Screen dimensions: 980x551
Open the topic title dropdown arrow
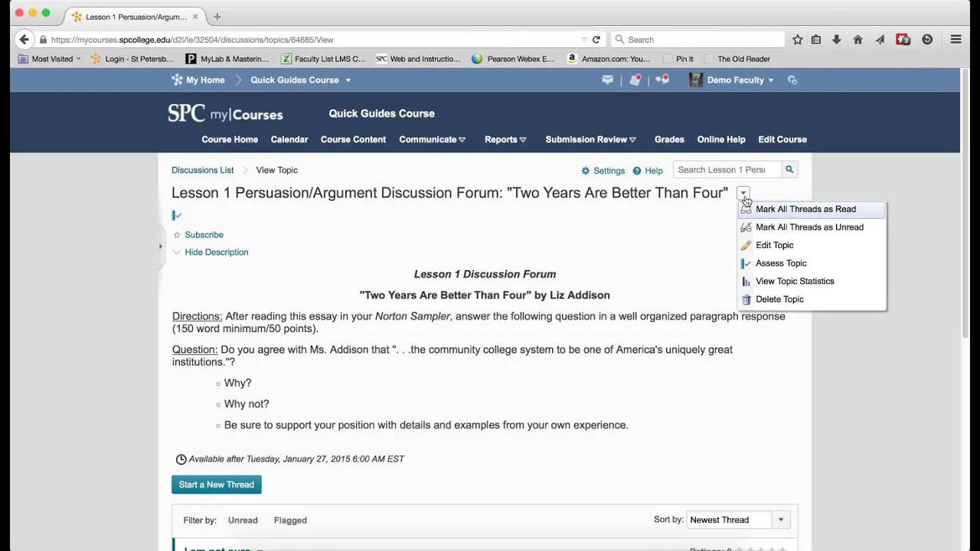point(743,193)
